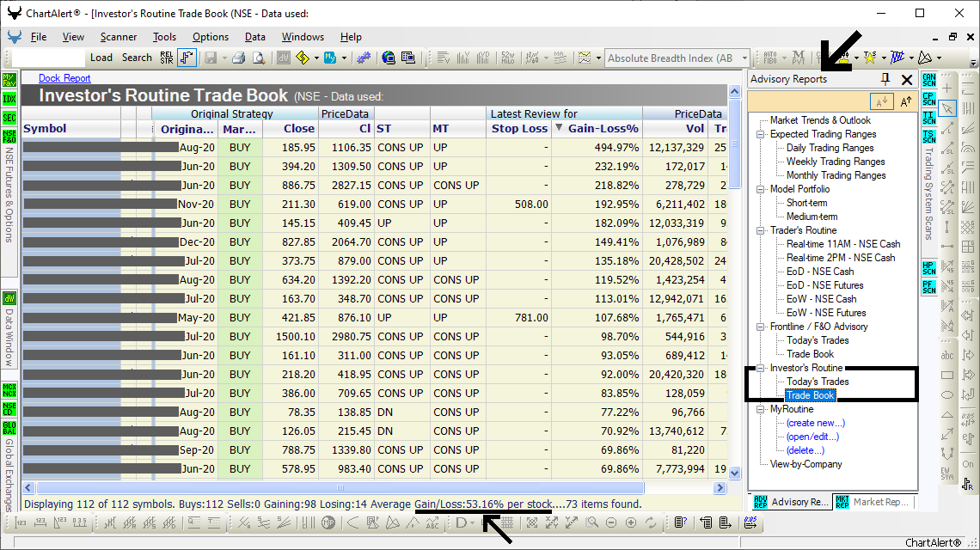This screenshot has width=980, height=550.
Task: Click the REL STR relative strength icon
Action: 166,58
